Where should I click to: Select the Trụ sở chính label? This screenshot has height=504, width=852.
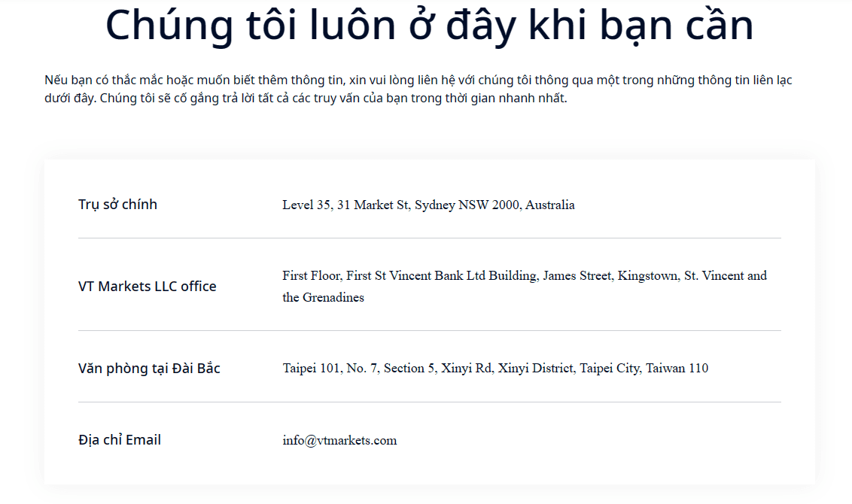pos(117,205)
